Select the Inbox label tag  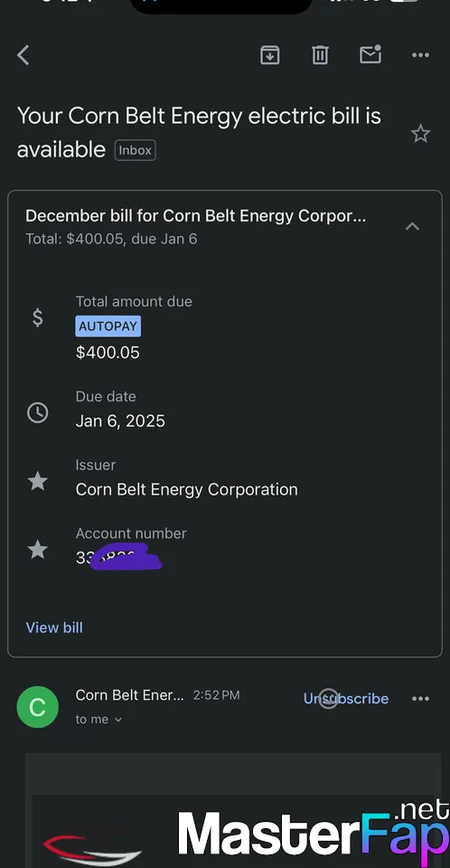tap(135, 150)
